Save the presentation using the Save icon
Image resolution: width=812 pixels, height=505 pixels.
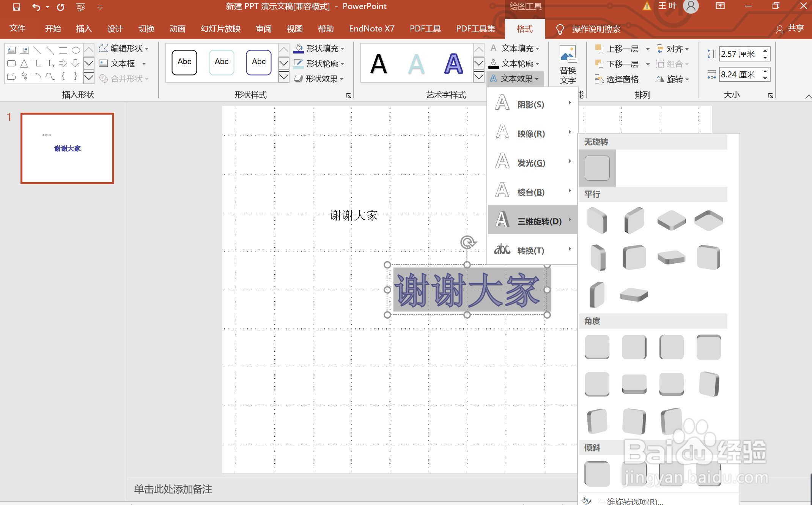coord(16,6)
